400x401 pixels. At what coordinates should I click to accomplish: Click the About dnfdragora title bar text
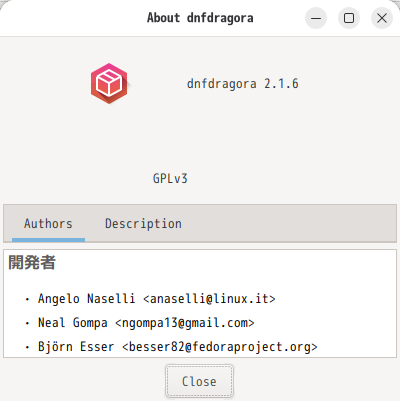200,18
